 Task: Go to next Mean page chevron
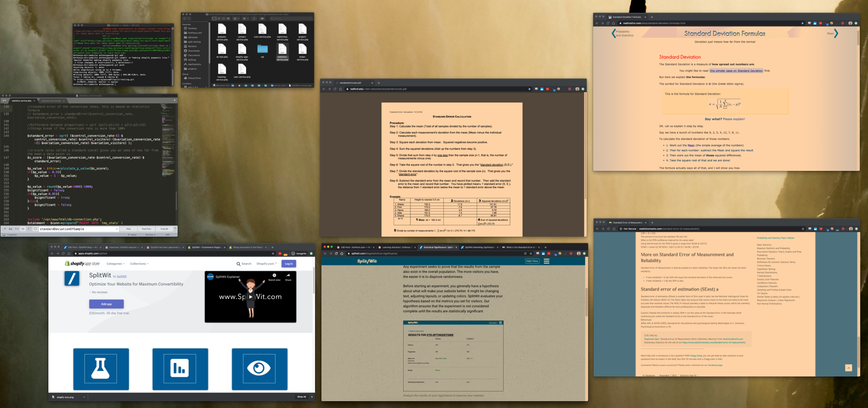pyautogui.click(x=836, y=33)
